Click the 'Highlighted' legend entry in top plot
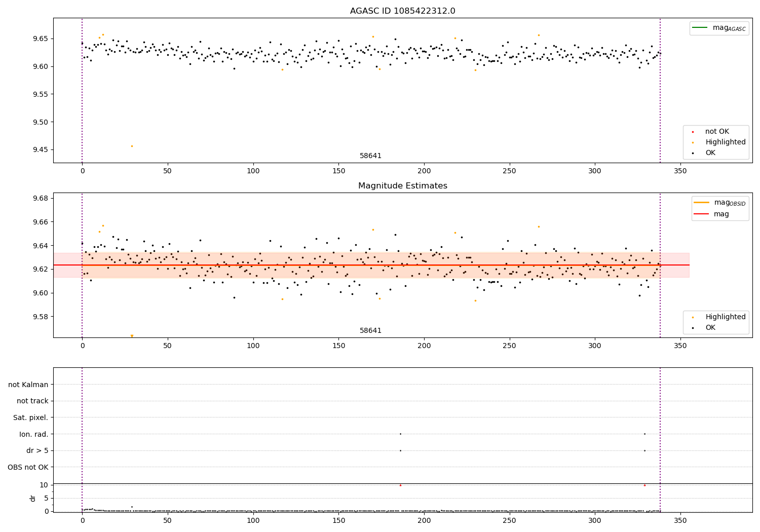Viewport: 760px width, 532px height. pyautogui.click(x=725, y=142)
